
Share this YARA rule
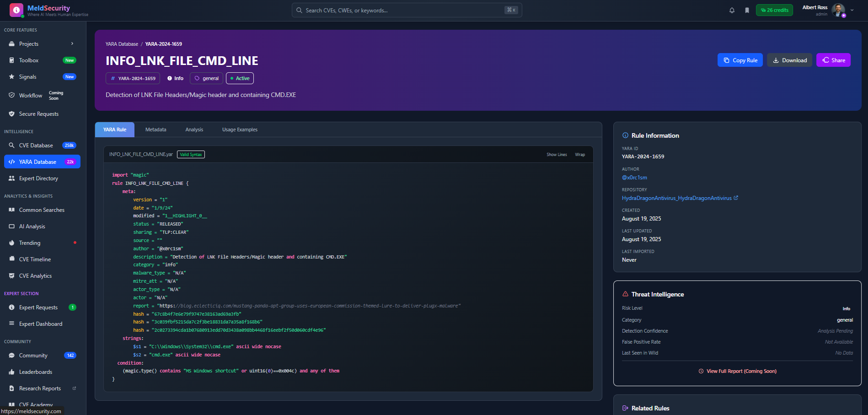tap(833, 60)
